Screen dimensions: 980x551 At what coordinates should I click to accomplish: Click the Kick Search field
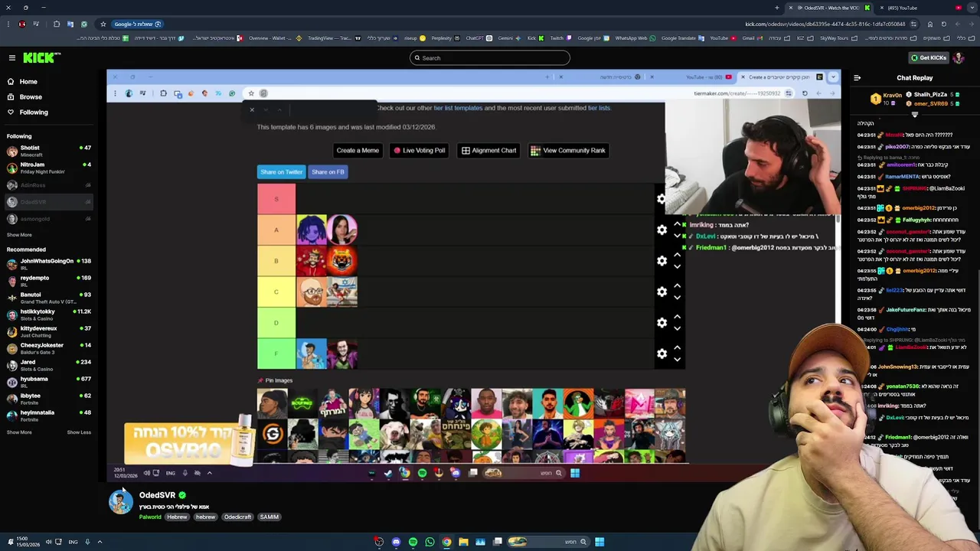pyautogui.click(x=490, y=57)
